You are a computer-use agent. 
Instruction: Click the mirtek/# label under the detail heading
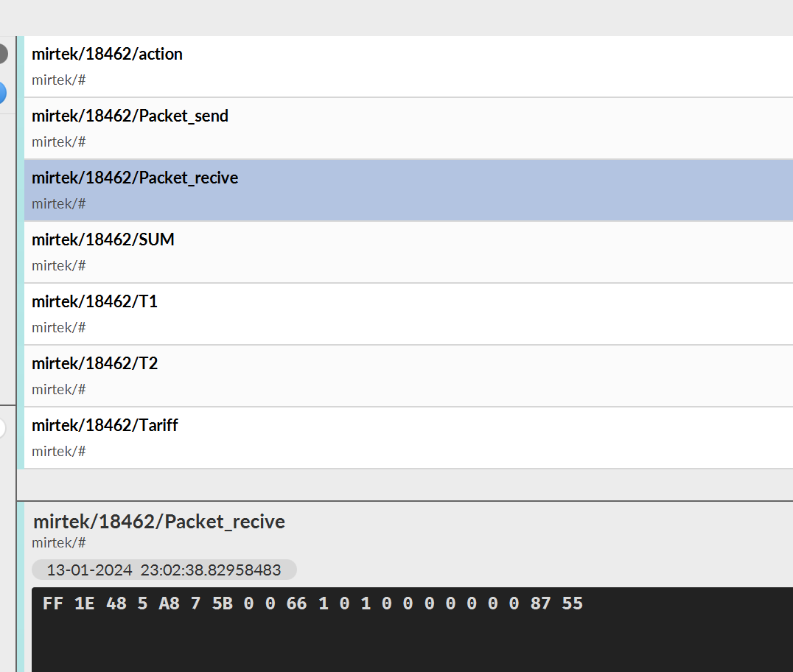[x=59, y=543]
